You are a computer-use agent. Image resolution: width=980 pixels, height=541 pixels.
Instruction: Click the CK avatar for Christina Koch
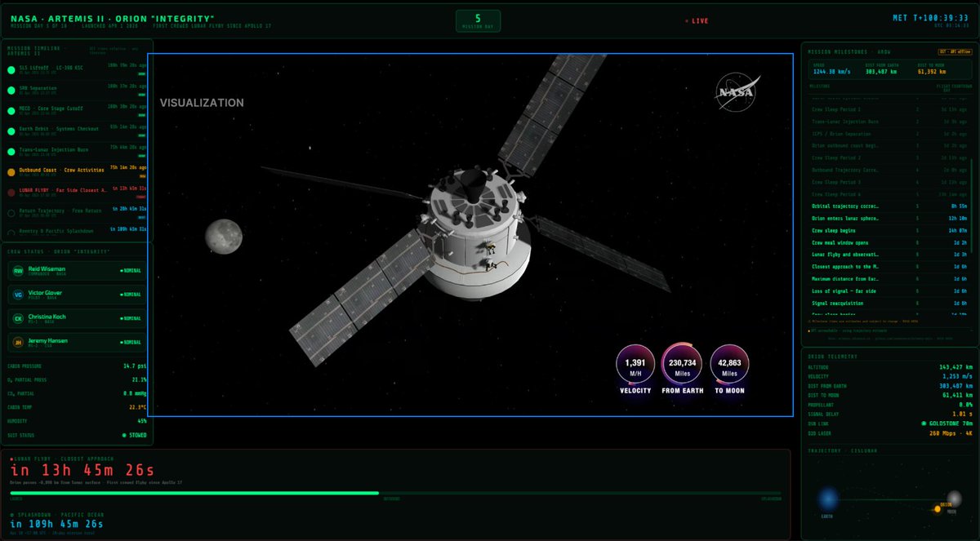[17, 319]
